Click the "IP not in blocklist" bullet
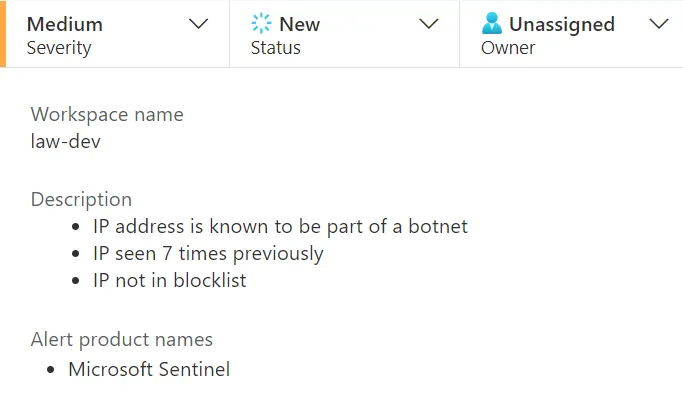683x403 pixels. click(169, 280)
